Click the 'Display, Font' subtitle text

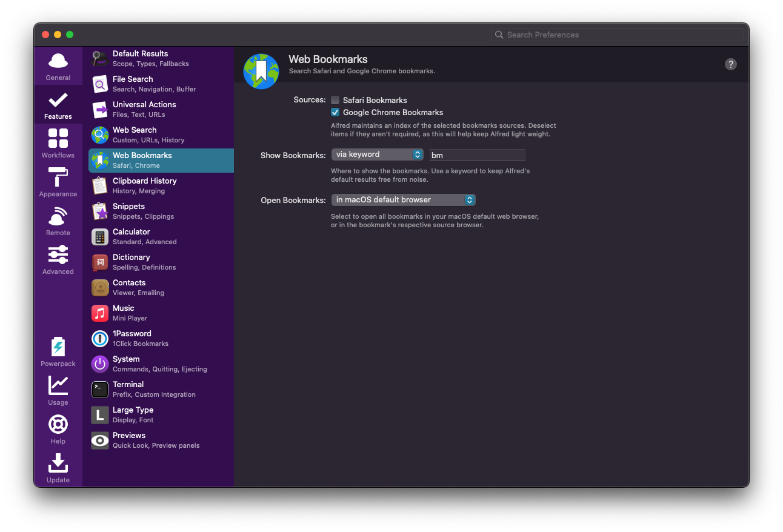133,420
